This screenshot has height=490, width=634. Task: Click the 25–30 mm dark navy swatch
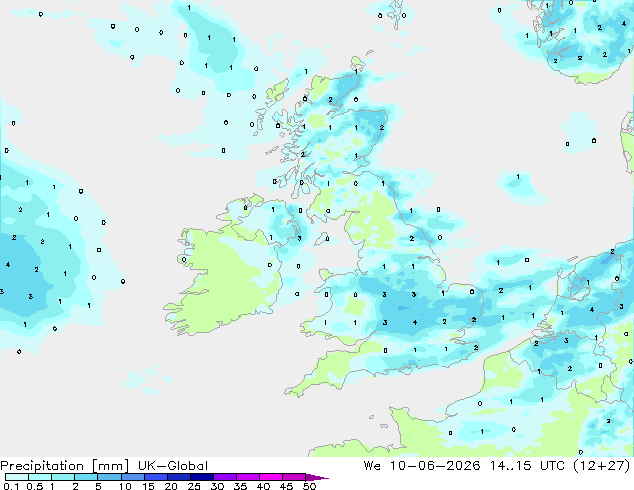pyautogui.click(x=202, y=477)
